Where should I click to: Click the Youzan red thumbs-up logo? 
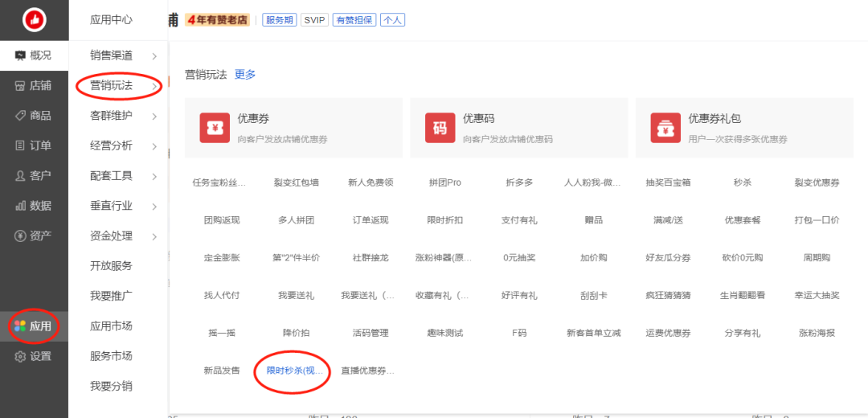[35, 20]
